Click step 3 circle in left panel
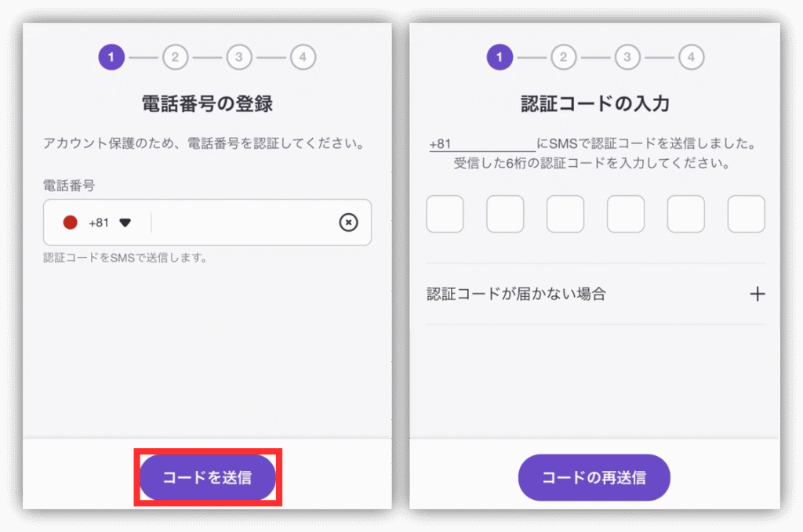This screenshot has width=803, height=532. tap(239, 56)
